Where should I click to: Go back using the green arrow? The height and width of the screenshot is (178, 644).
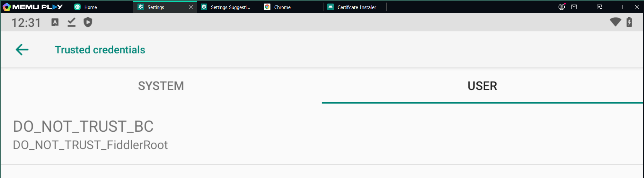pos(22,50)
